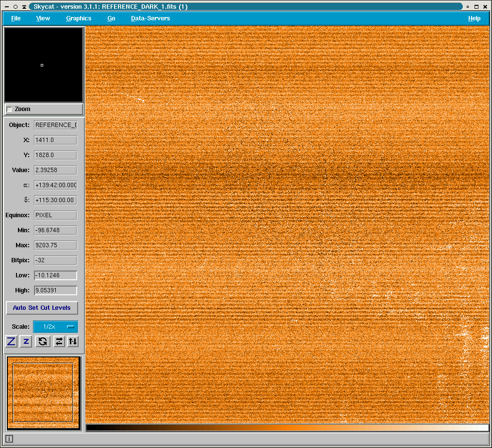Rotate the image with the rotate icon
Screen dimensions: 492x448
point(43,341)
